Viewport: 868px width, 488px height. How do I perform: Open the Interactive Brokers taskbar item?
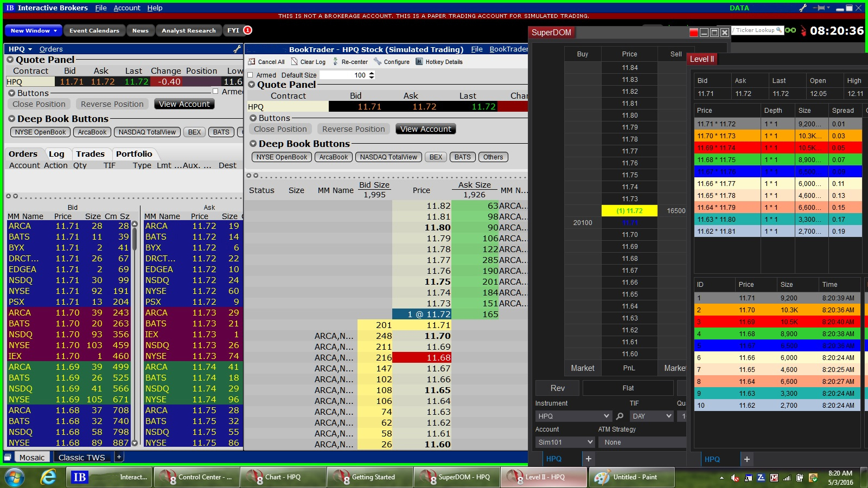click(109, 477)
